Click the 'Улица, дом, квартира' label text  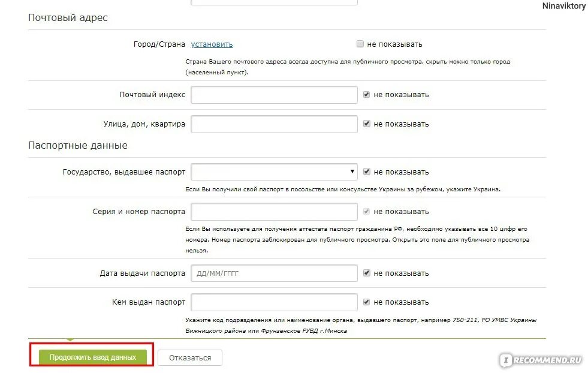pos(144,124)
